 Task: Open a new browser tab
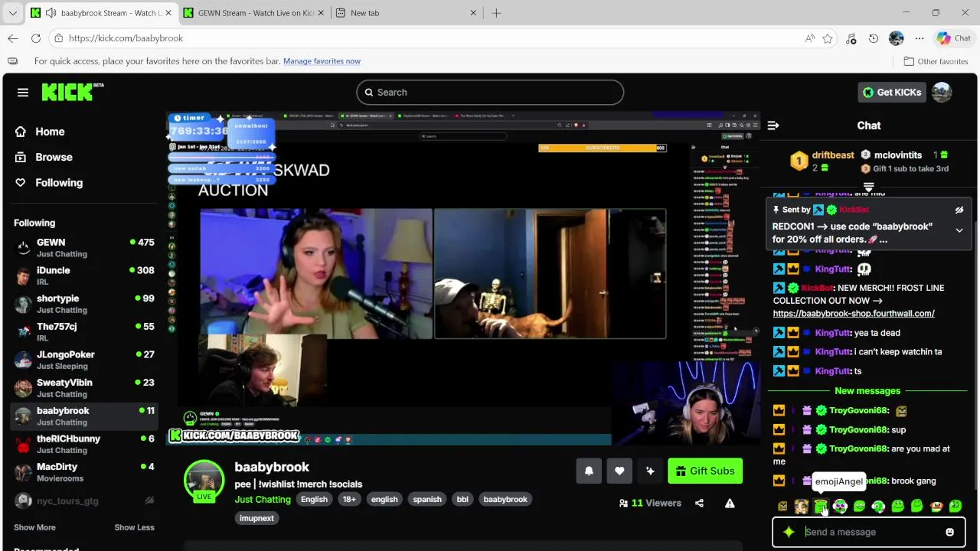496,13
